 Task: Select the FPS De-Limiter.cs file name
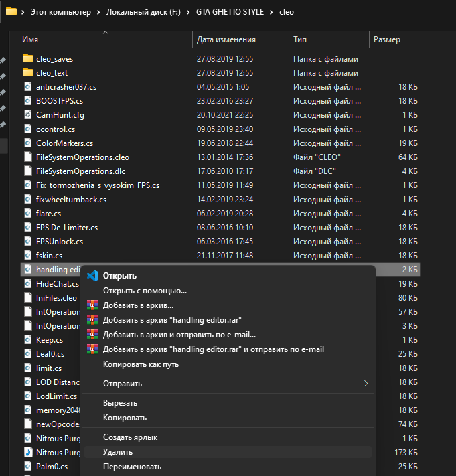(67, 228)
